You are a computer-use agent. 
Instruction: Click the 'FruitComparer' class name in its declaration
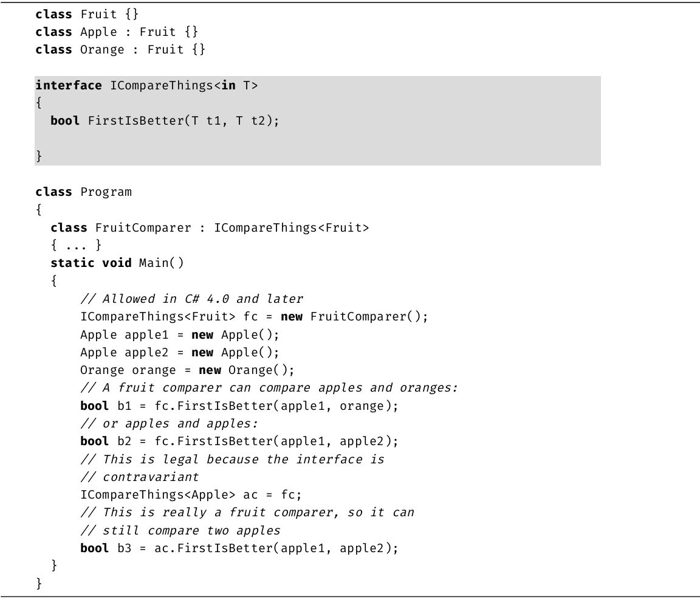pyautogui.click(x=143, y=227)
